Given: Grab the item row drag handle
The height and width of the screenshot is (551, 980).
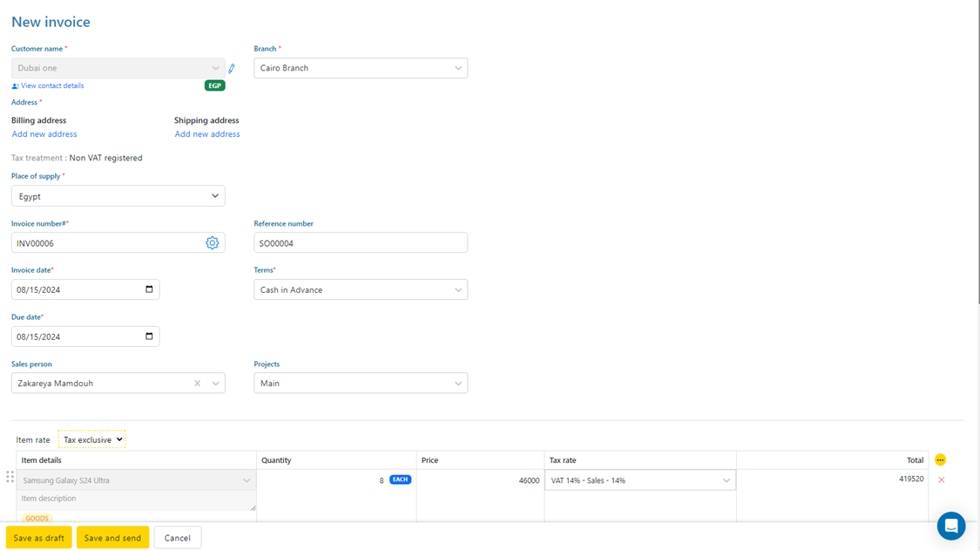Looking at the screenshot, I should pos(10,477).
